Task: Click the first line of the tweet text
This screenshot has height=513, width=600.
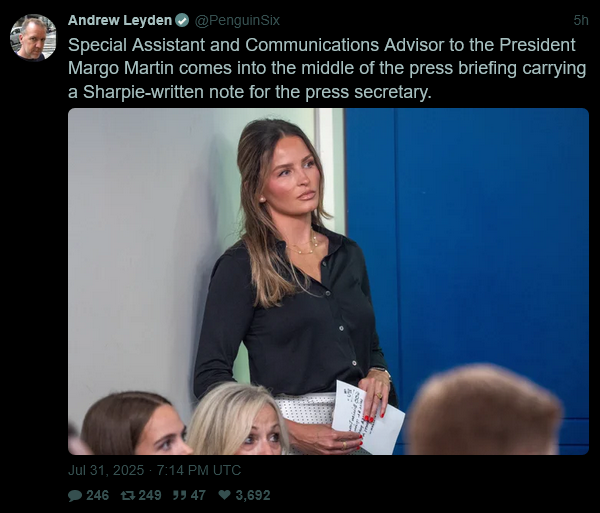Action: [x=321, y=45]
